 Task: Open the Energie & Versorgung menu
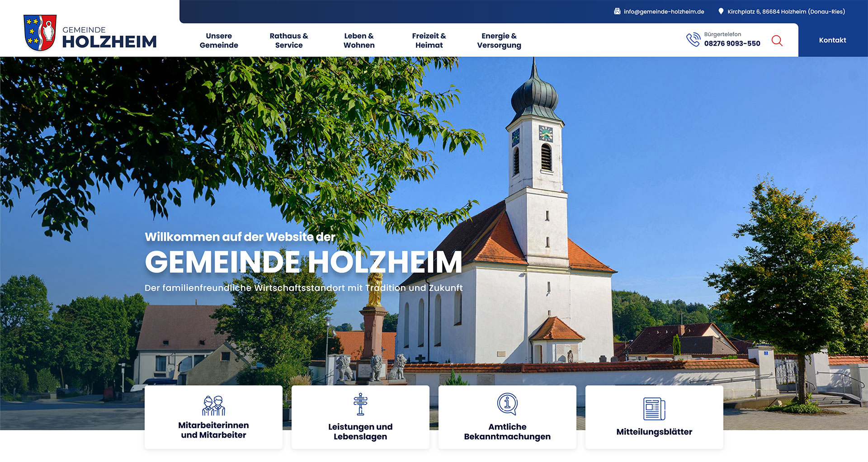pyautogui.click(x=499, y=40)
